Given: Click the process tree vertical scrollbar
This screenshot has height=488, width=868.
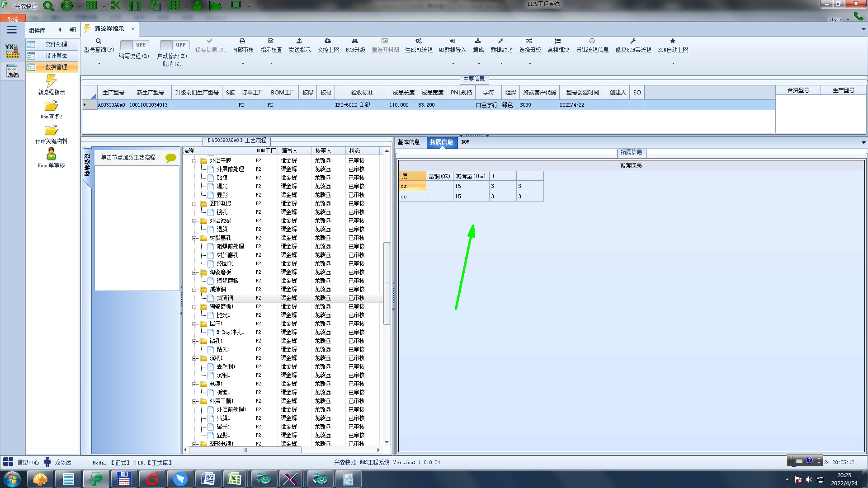Looking at the screenshot, I should (x=387, y=283).
